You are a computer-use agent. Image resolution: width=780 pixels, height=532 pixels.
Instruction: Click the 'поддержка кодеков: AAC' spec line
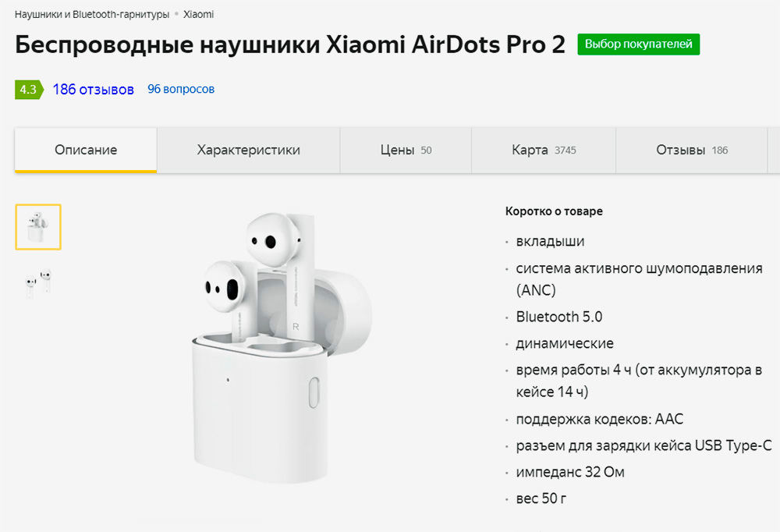pos(599,420)
